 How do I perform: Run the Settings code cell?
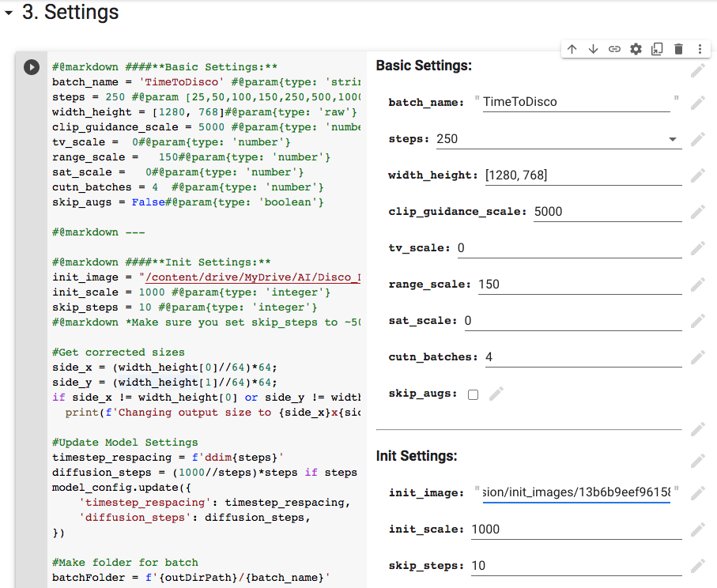click(32, 67)
